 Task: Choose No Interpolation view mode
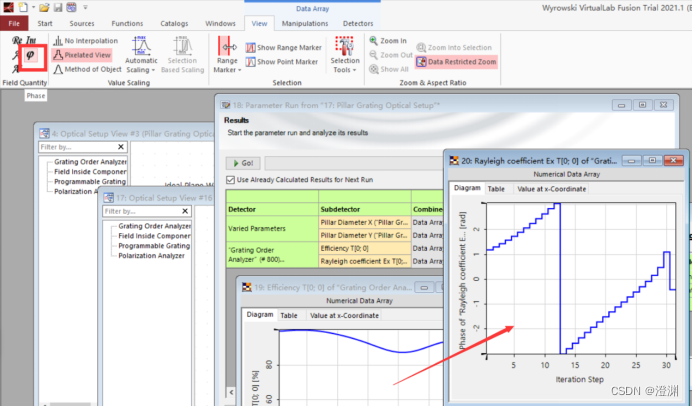click(x=86, y=41)
